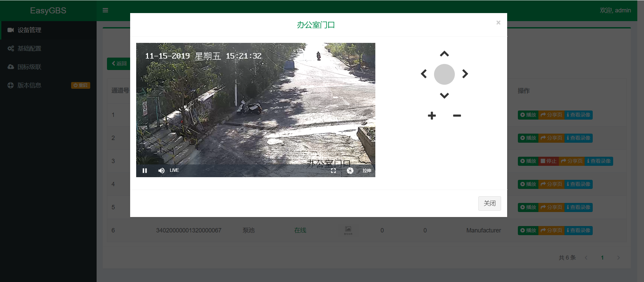The height and width of the screenshot is (282, 644).
Task: Click the 在线 status in row 6
Action: 300,230
